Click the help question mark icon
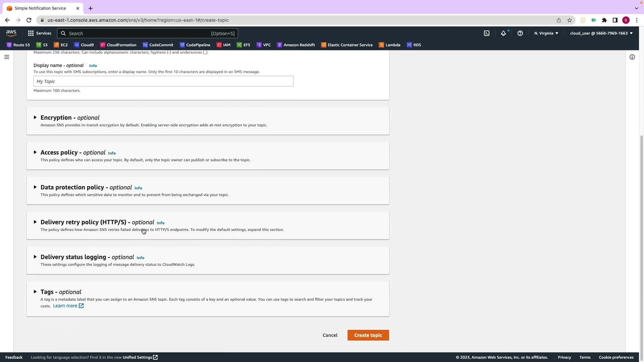Image resolution: width=644 pixels, height=362 pixels. [x=520, y=33]
